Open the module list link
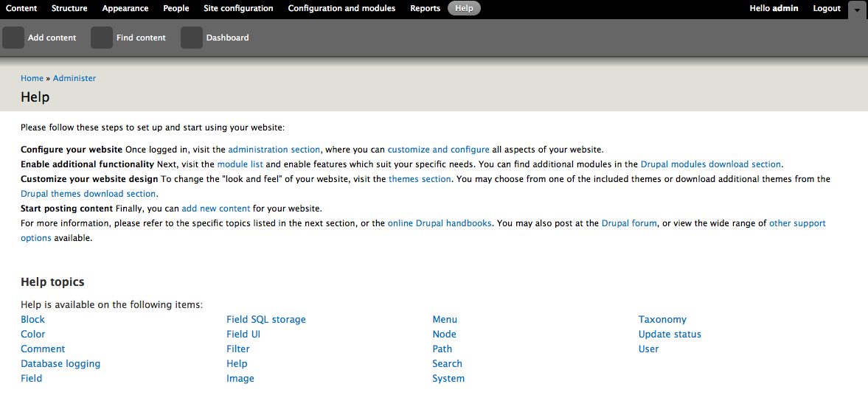The image size is (868, 409). (x=240, y=164)
